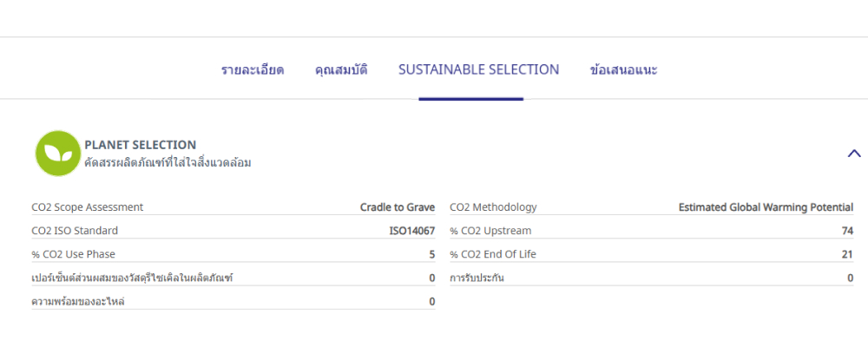Click the value 21 for End Of Life
Viewport: 868px width, 347px height.
click(x=847, y=254)
